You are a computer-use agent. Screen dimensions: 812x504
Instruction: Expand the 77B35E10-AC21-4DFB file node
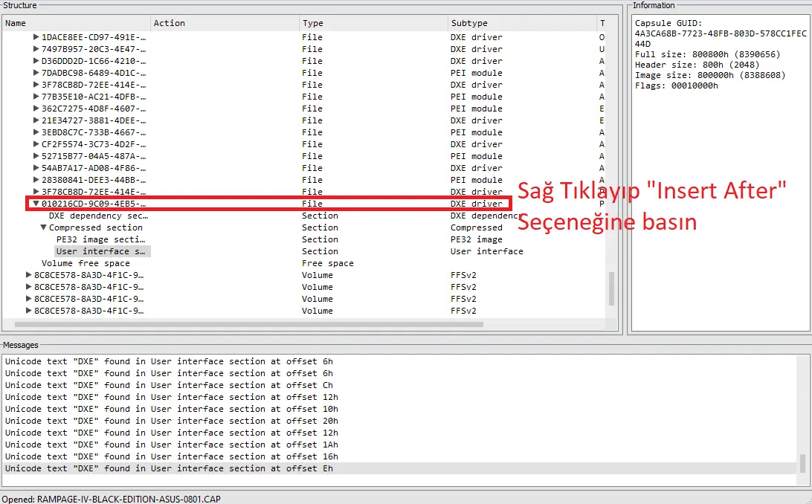(x=36, y=96)
